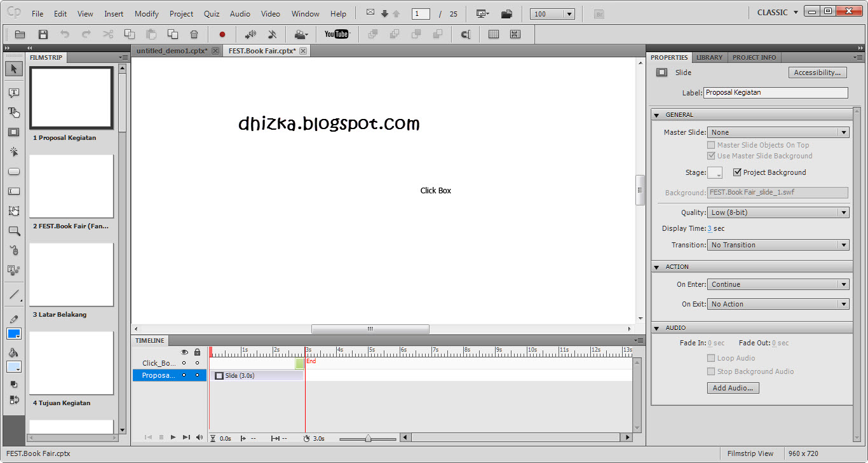This screenshot has height=463, width=868.
Task: Toggle visibility dot for Click_Bo layer
Action: (184, 363)
